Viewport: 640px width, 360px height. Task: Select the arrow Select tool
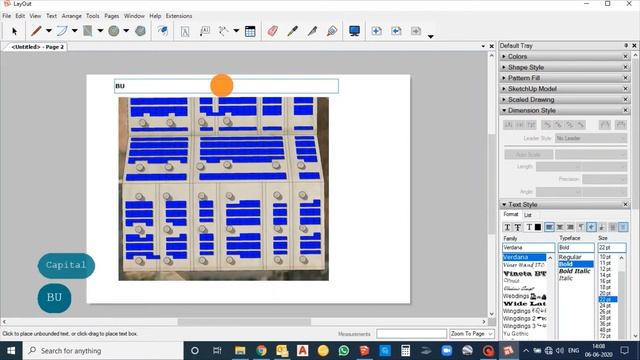coord(15,31)
